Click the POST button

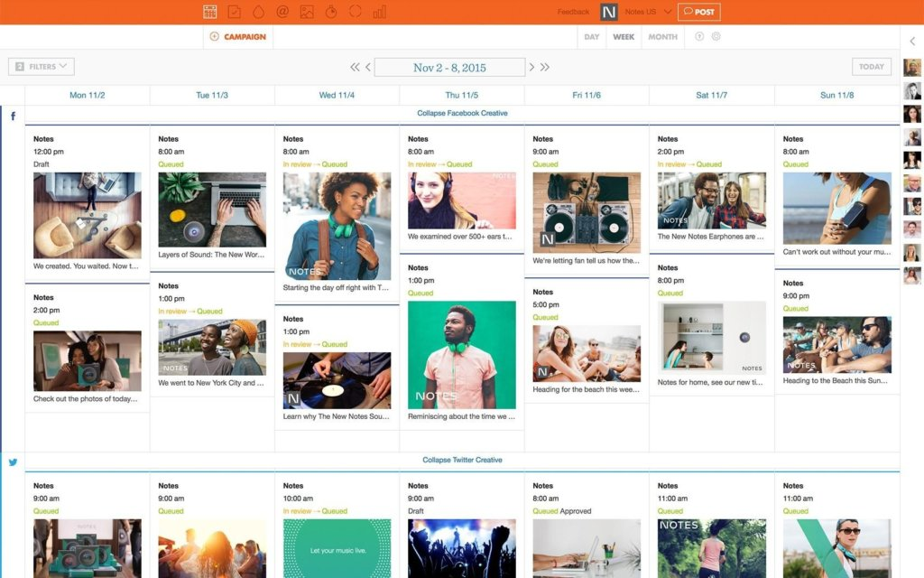pyautogui.click(x=699, y=12)
